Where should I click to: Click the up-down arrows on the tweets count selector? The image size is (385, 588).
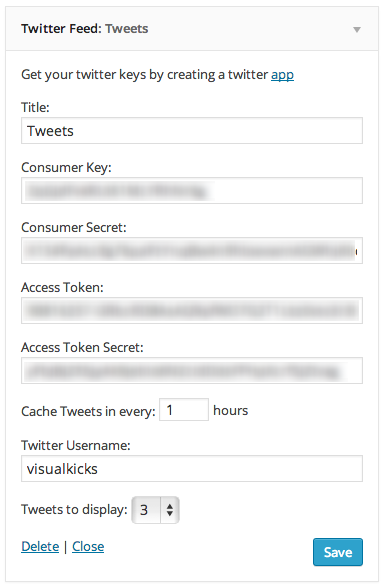170,510
